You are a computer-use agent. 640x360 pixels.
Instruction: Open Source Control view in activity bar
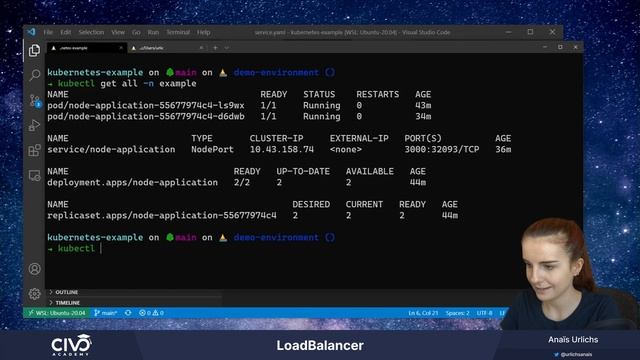coord(35,100)
